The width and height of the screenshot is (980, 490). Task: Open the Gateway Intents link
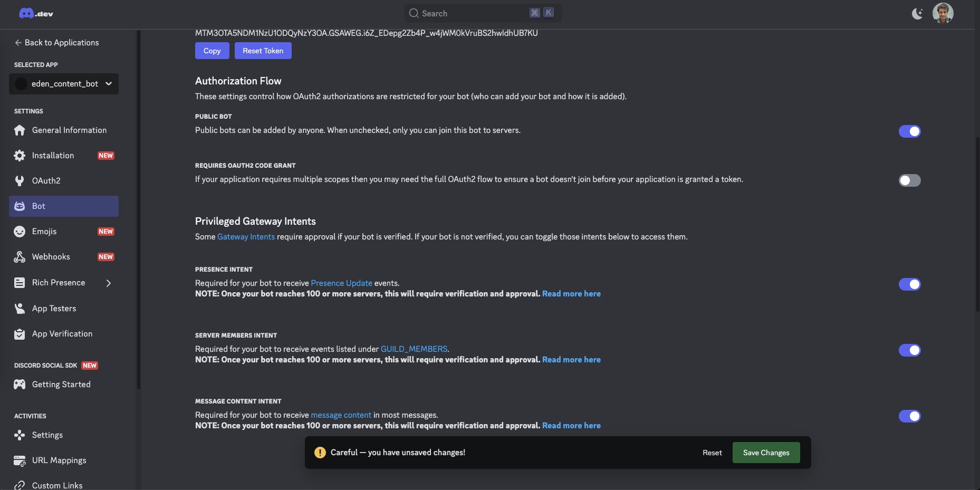(x=246, y=237)
